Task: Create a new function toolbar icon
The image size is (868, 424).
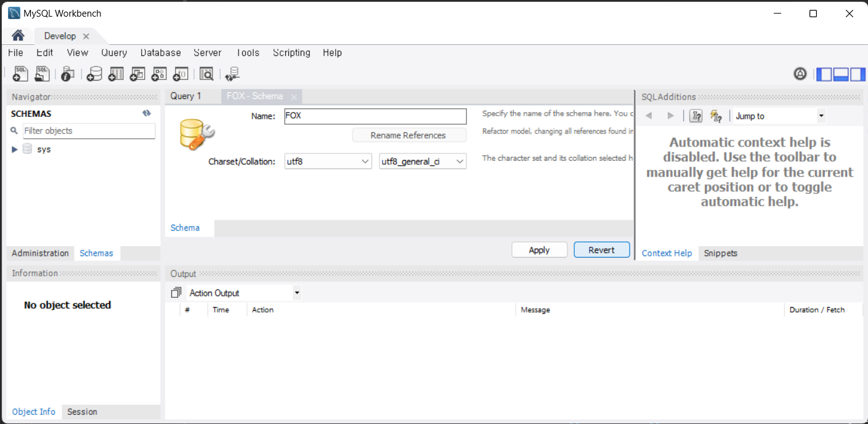Action: tap(180, 74)
